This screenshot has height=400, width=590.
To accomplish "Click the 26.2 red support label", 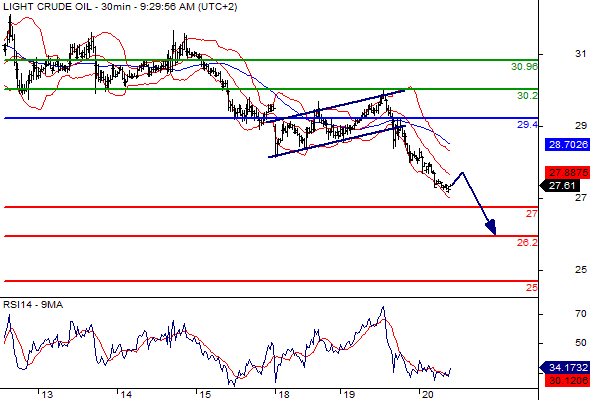I will (527, 243).
